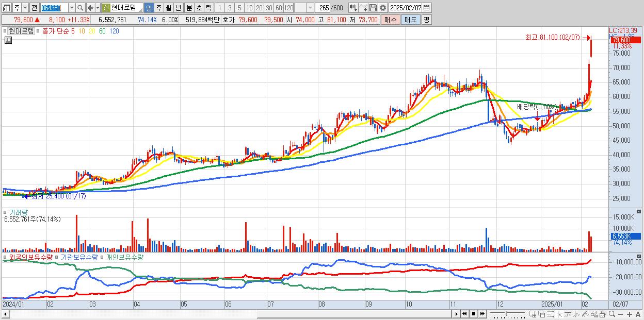Image resolution: width=644 pixels, height=320 pixels.
Task: Open the dropdown beside the speaker icon
Action: point(98,8)
